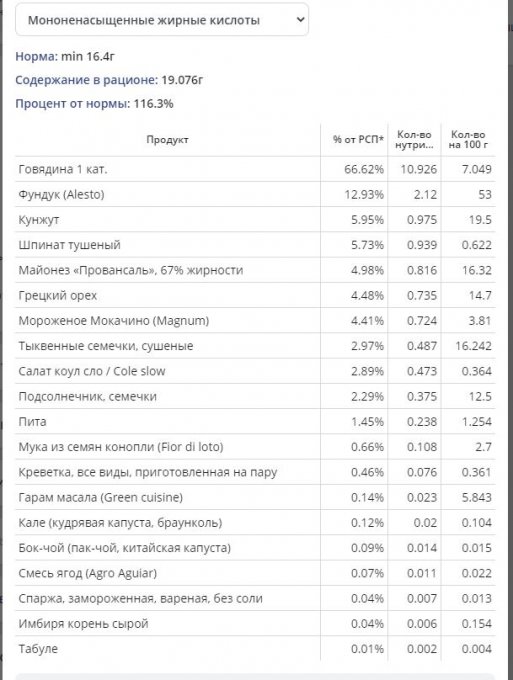Click the Кол-во на 100 г header
513x680 pixels.
(468, 140)
